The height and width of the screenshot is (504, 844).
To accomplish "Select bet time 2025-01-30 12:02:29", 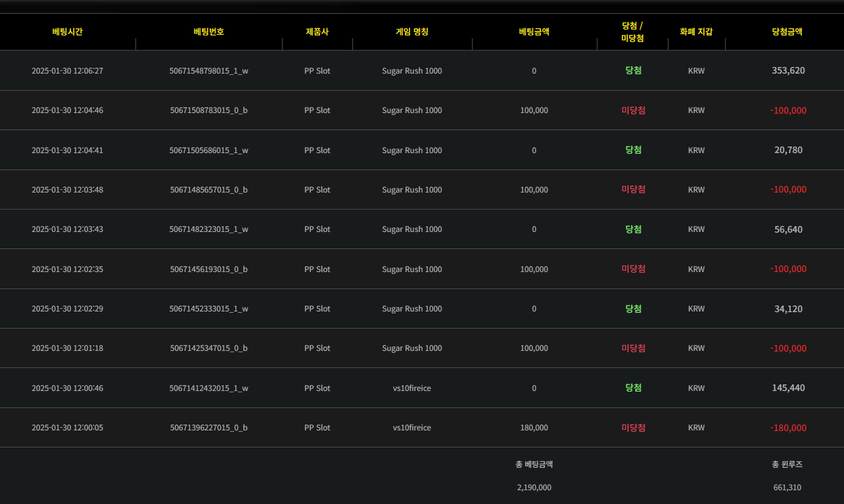I will [68, 309].
